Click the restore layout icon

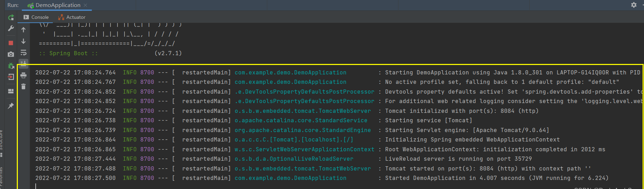coord(11,91)
